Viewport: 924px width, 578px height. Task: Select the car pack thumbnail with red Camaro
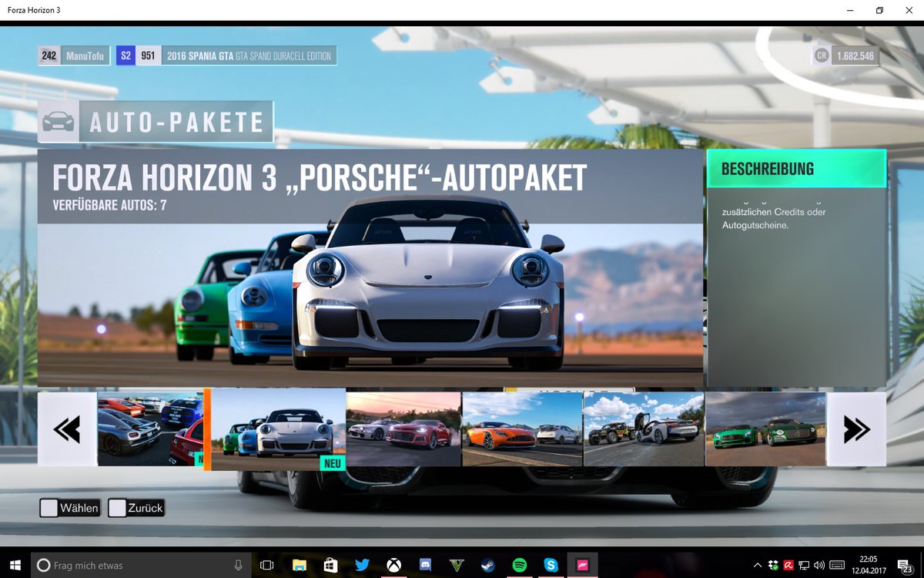403,429
